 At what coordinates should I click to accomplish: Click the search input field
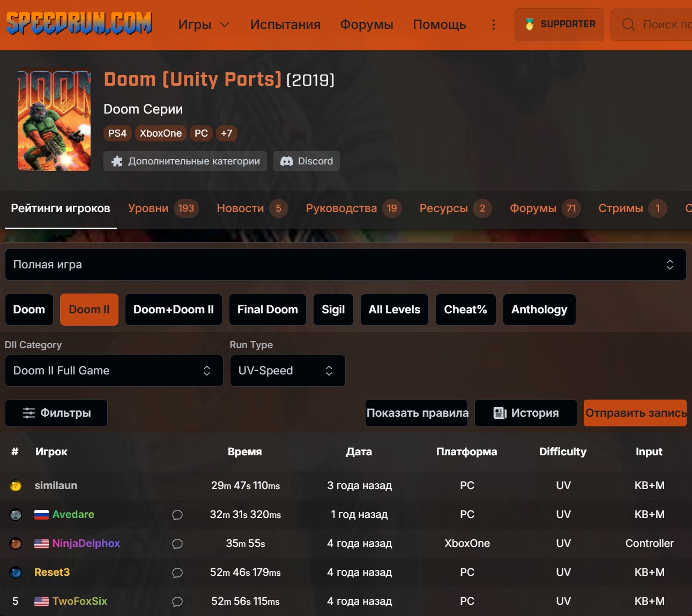pyautogui.click(x=651, y=25)
